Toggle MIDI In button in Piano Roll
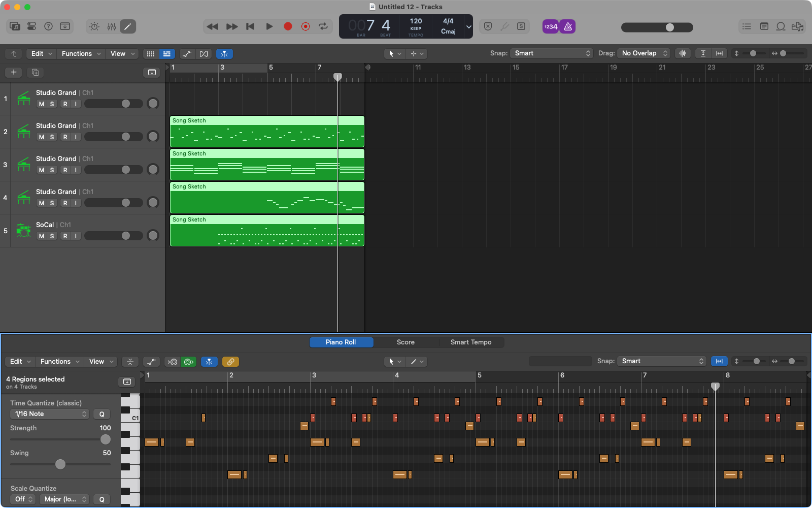Screen dimensions: 812x508 [172, 362]
